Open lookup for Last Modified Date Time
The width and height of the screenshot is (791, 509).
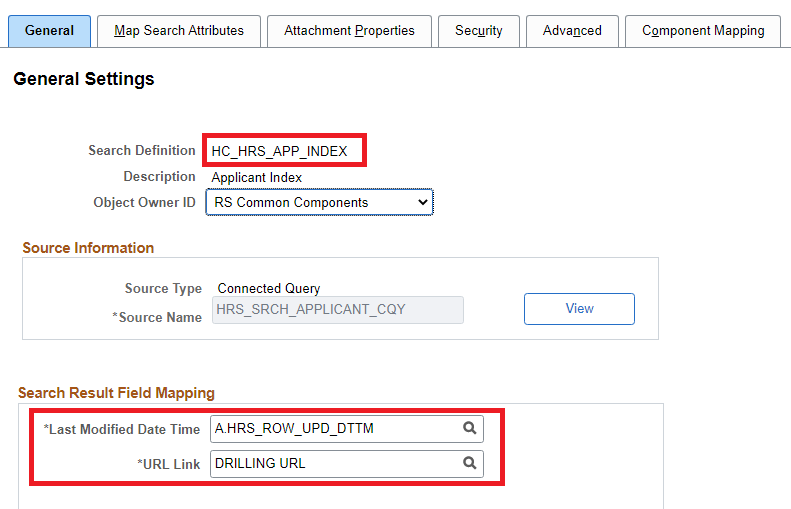pos(469,429)
